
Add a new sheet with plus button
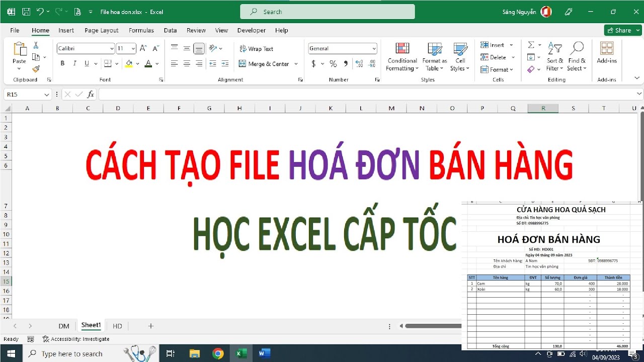(x=150, y=326)
